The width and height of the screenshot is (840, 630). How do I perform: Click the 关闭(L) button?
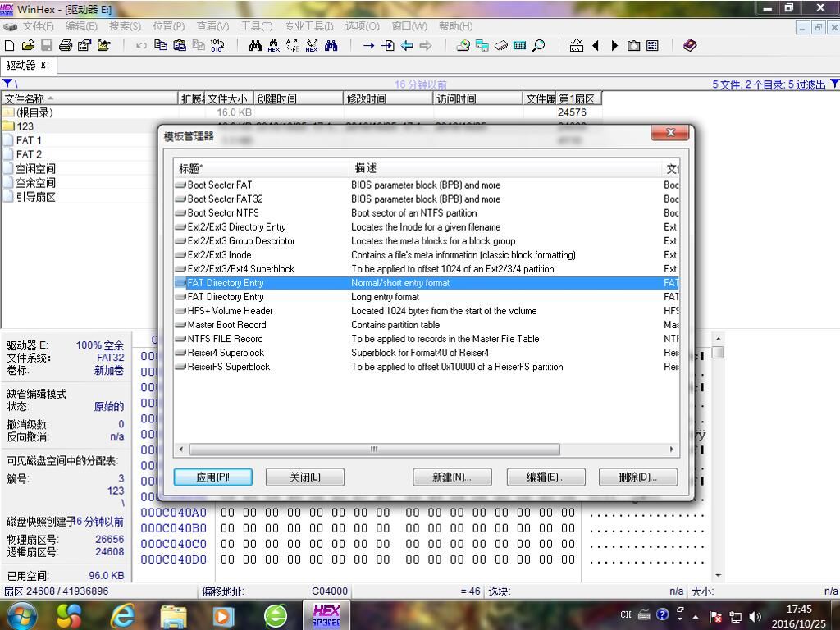click(305, 477)
